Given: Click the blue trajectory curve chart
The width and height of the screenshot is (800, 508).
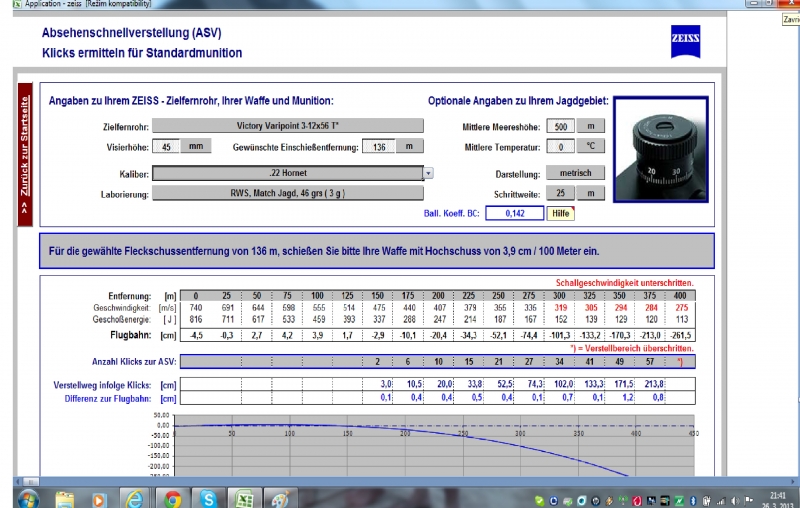Looking at the screenshot, I should pyautogui.click(x=434, y=444).
